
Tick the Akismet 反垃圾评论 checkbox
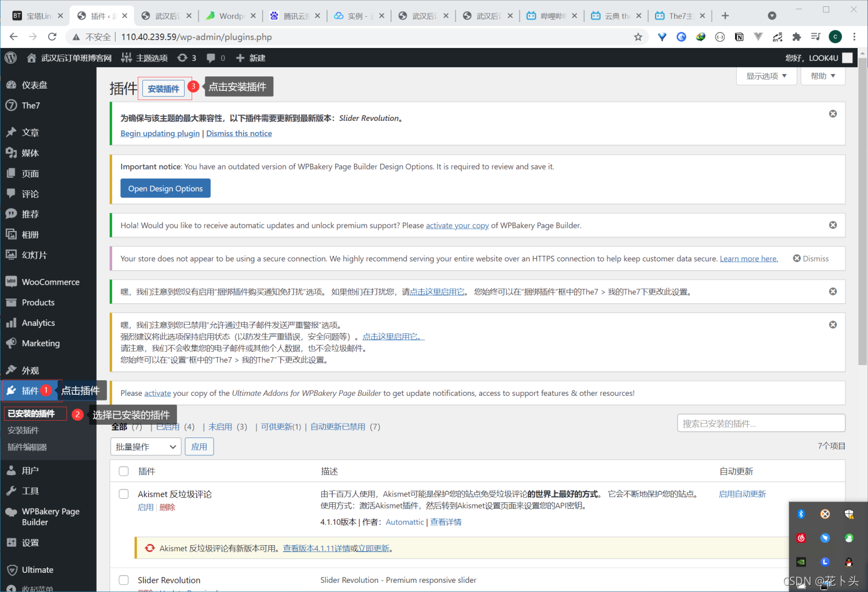tap(124, 494)
